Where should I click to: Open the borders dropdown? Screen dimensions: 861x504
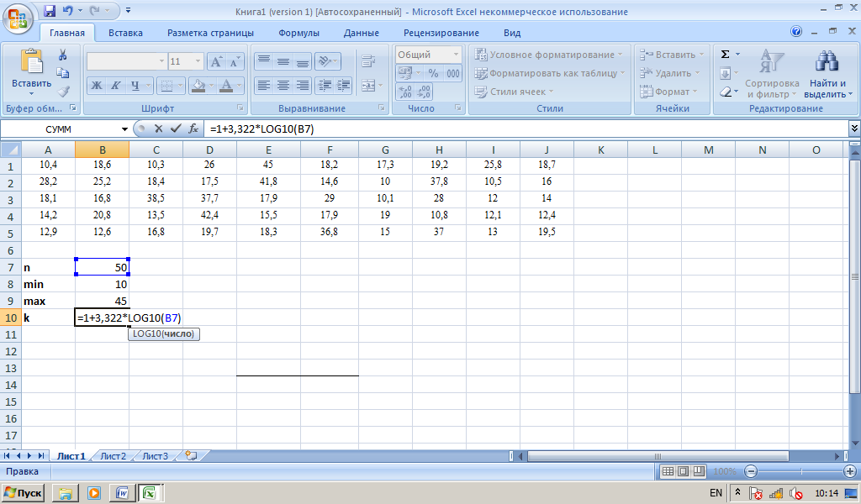(180, 86)
